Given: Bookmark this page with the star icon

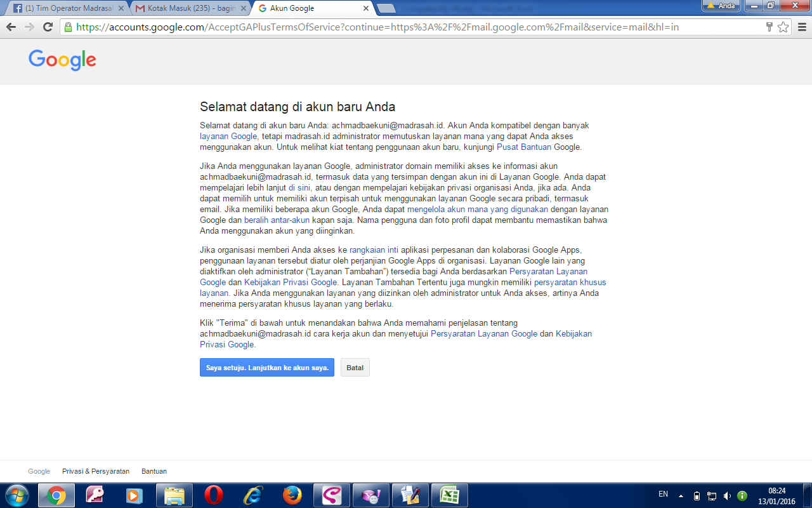Looking at the screenshot, I should pyautogui.click(x=783, y=27).
